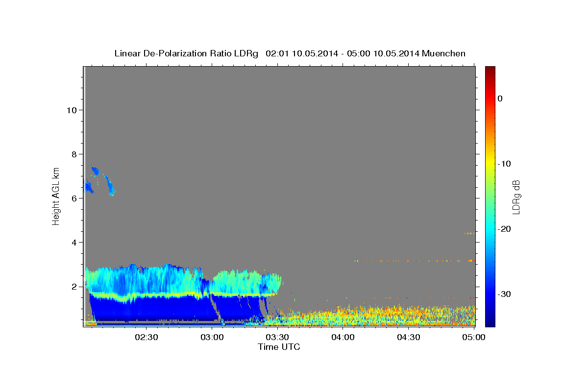Click the height tick label 10
This screenshot has height=392, width=588.
pyautogui.click(x=71, y=110)
